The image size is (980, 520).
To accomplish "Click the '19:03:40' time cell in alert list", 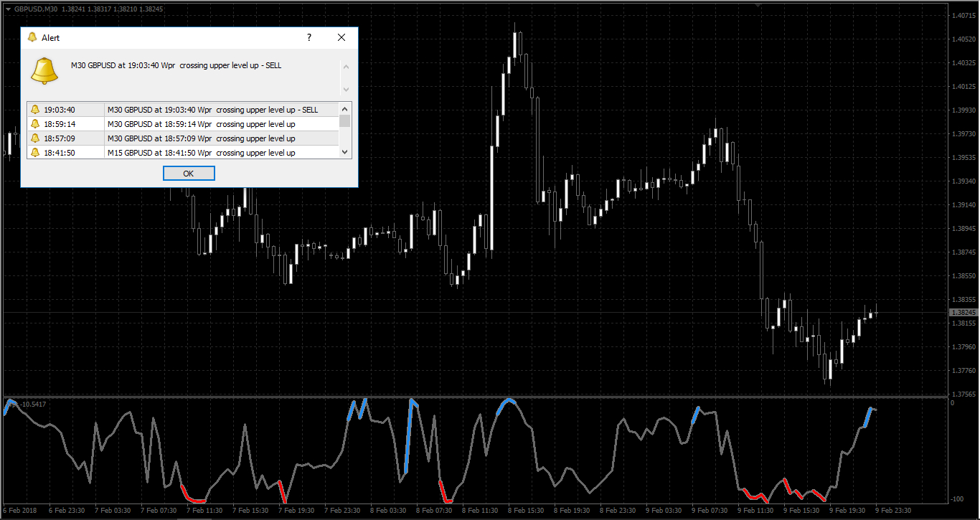I will click(x=59, y=110).
